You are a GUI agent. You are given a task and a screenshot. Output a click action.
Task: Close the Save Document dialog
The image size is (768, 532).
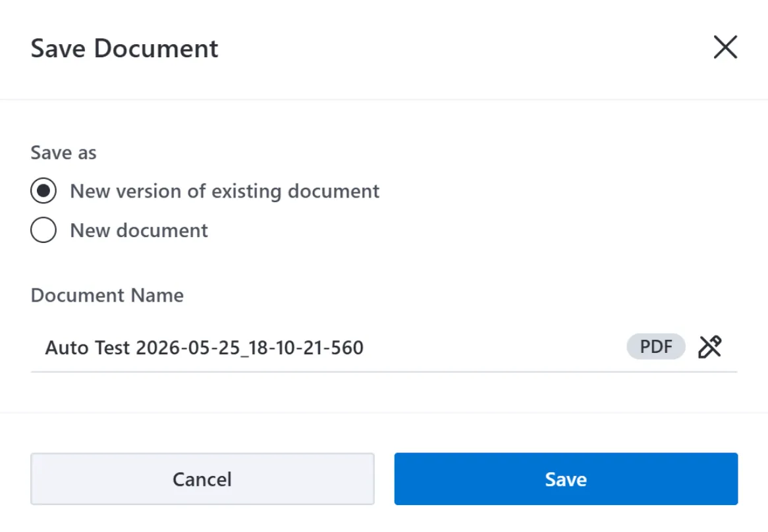(x=725, y=47)
